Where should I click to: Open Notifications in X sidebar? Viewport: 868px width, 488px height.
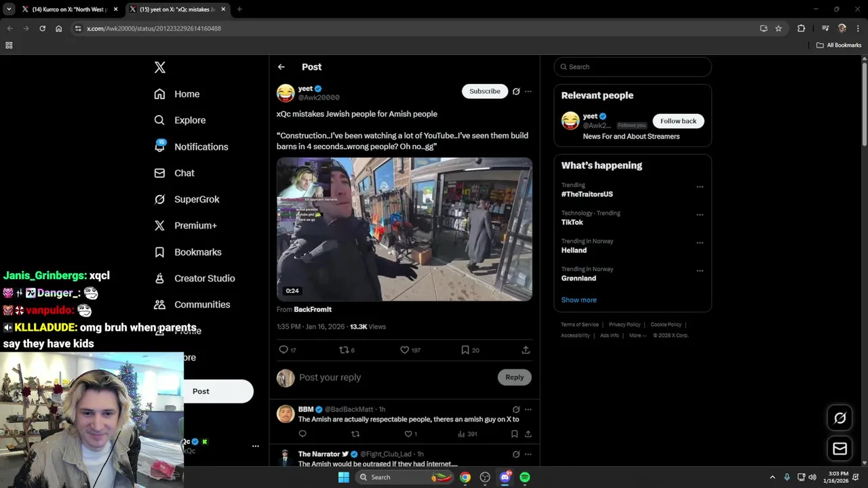coord(191,146)
